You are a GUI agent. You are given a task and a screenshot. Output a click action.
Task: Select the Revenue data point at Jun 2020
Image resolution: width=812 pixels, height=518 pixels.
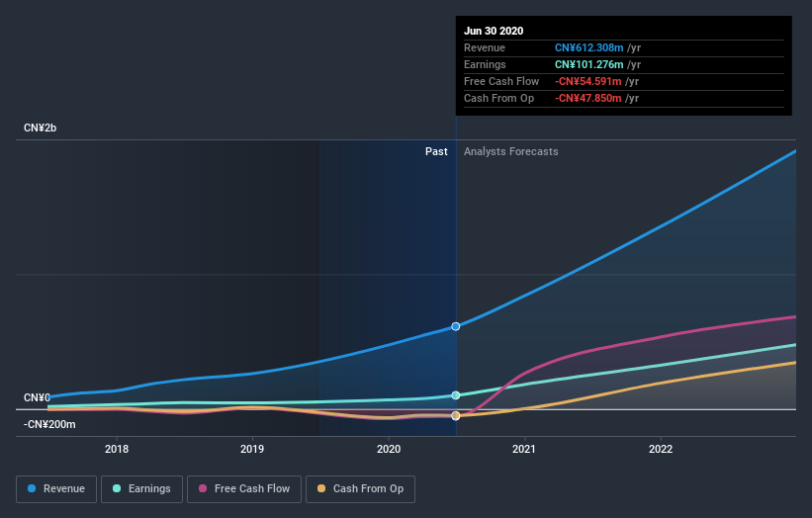point(456,326)
